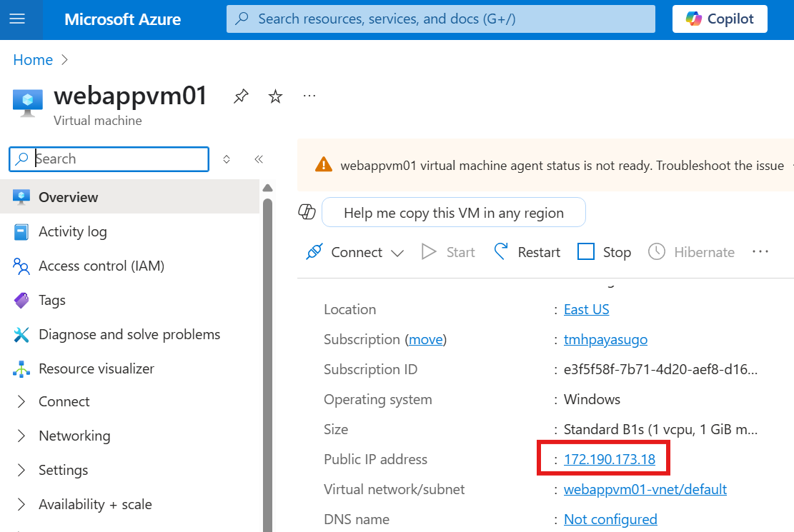794x532 pixels.
Task: Click the purple Tags icon
Action: (21, 300)
